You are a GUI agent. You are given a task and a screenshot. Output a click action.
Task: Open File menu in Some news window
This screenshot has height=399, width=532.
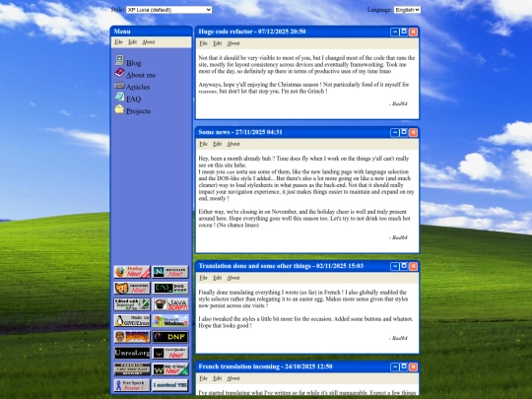tap(203, 144)
